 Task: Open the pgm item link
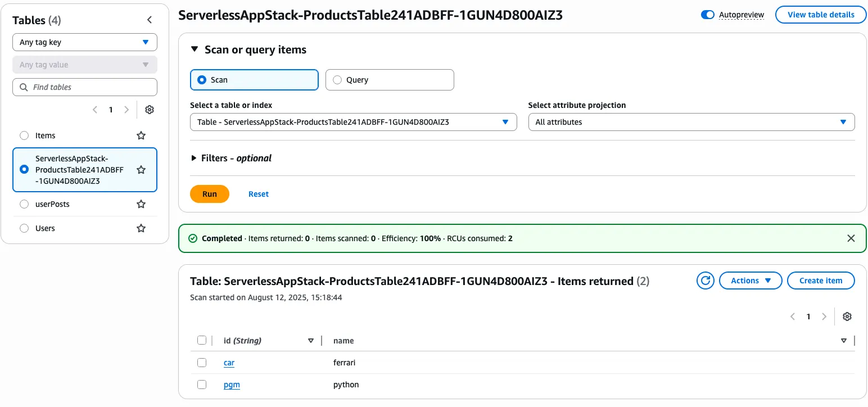(x=232, y=385)
